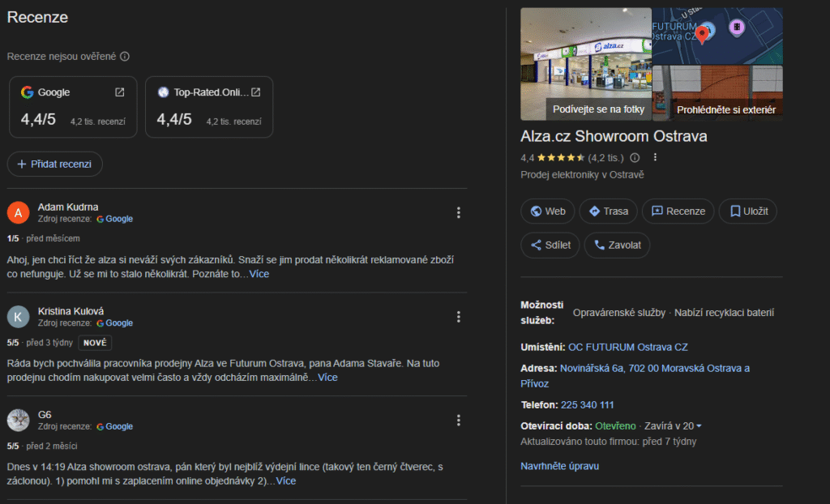Click the Google logo on the rating card
The width and height of the screenshot is (830, 504).
(x=27, y=92)
